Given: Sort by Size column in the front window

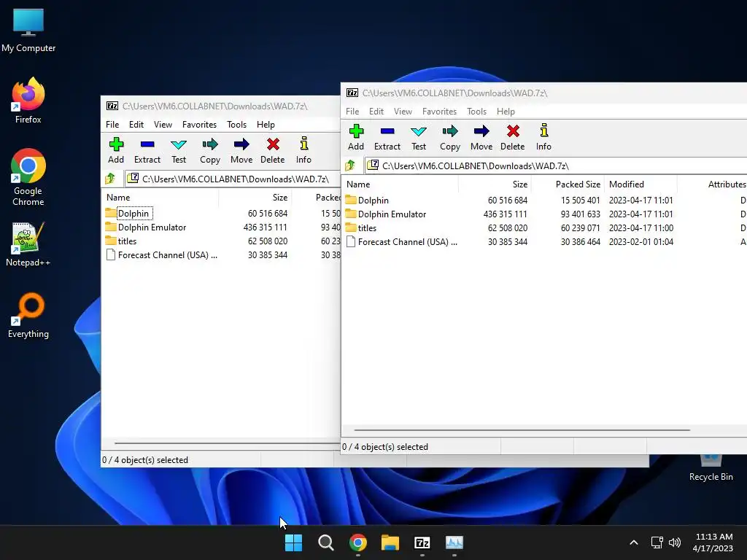Looking at the screenshot, I should 495,184.
